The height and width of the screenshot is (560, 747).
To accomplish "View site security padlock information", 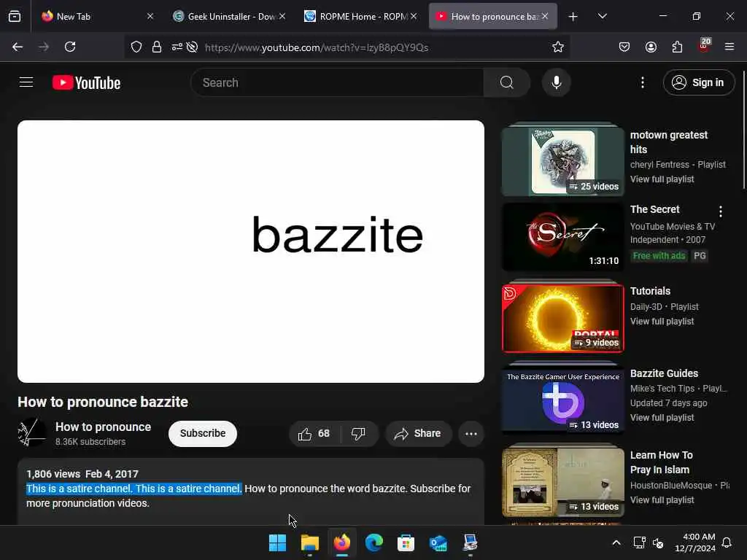I will point(157,47).
